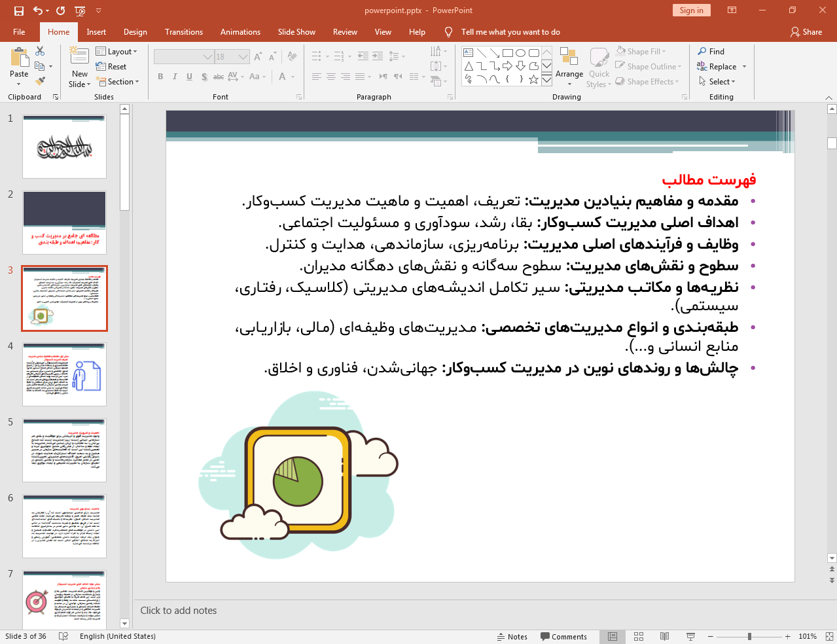Open the Slide Show menu tab
This screenshot has height=644, width=837.
pos(296,31)
